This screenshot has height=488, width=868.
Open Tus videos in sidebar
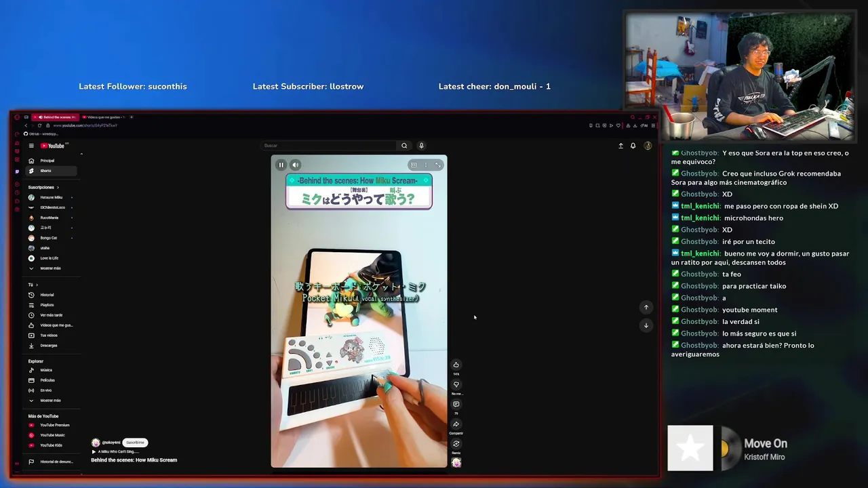click(x=52, y=335)
